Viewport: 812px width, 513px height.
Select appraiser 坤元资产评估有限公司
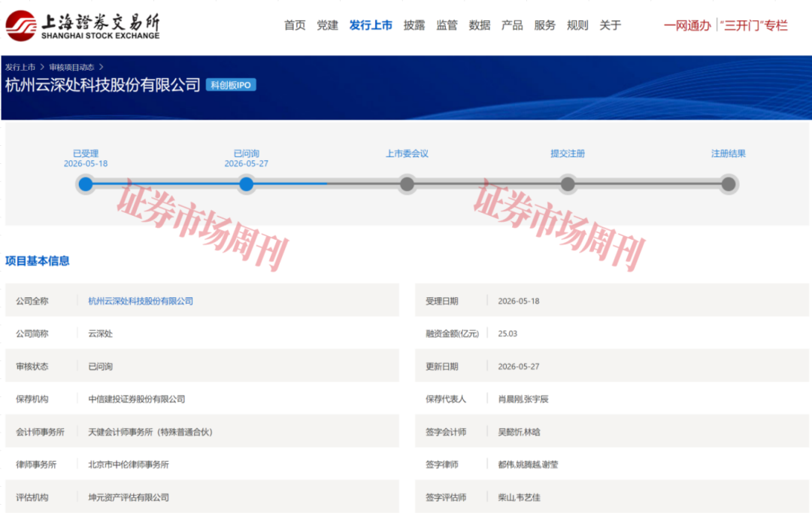point(129,497)
